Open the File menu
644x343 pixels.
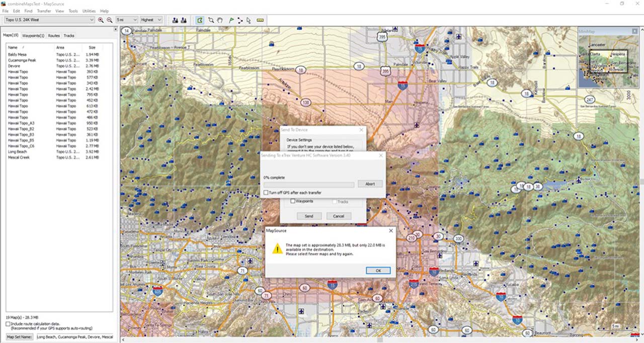[6, 11]
